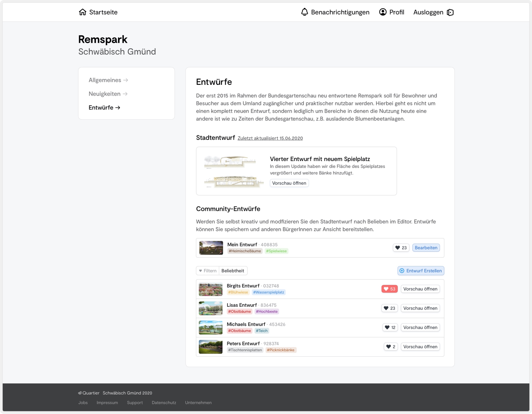Open the 'Zuletzt aktualisiert 15.06.2020' link
Image resolution: width=532 pixels, height=414 pixels.
pos(270,138)
